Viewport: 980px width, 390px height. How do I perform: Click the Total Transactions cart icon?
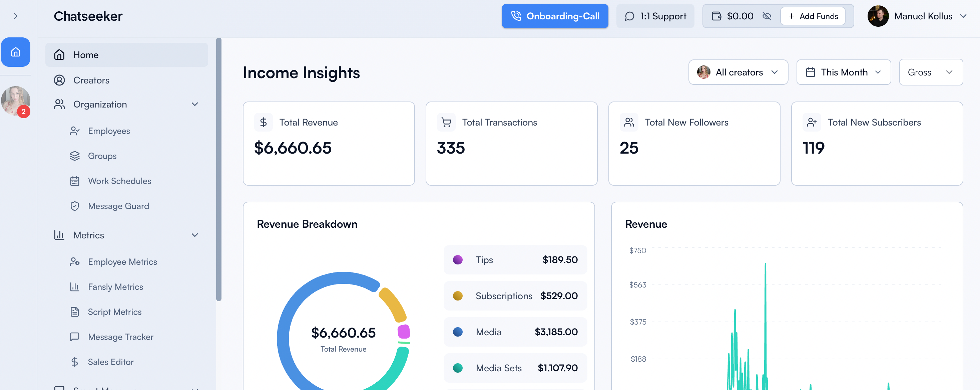[446, 122]
